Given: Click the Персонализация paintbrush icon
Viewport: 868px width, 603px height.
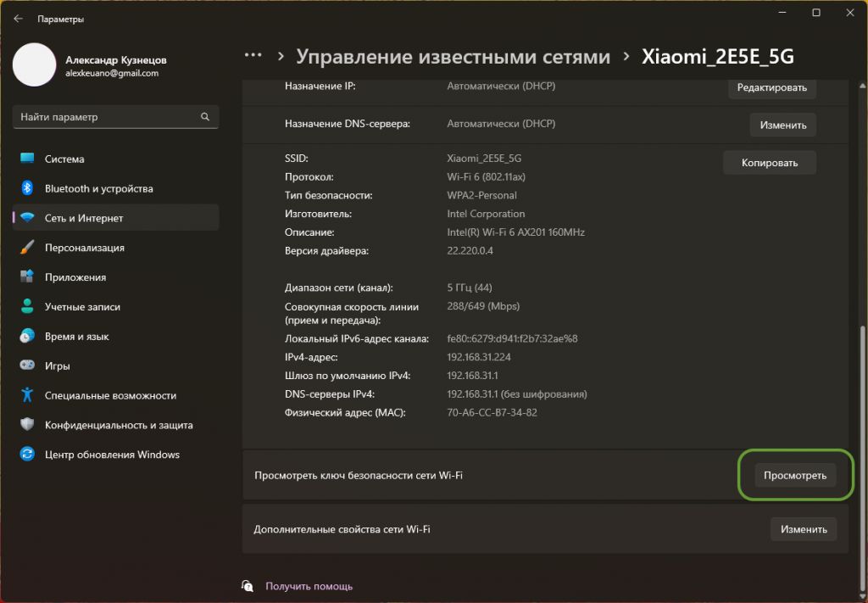Looking at the screenshot, I should point(27,248).
